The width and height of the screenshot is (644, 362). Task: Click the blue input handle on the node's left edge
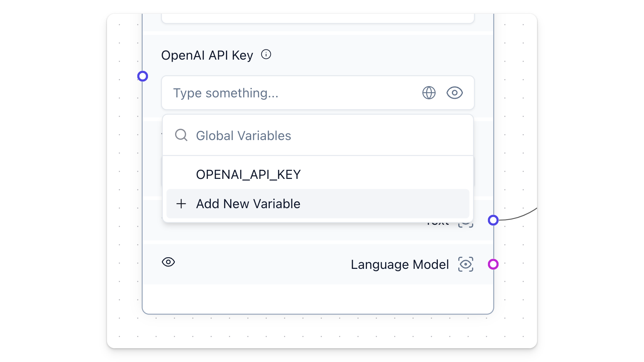coord(143,76)
